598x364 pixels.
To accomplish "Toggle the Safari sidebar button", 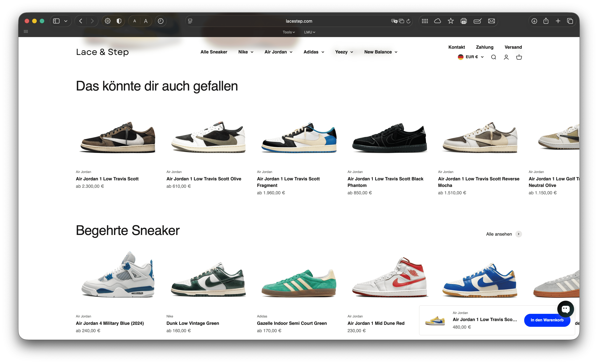I will (x=56, y=21).
